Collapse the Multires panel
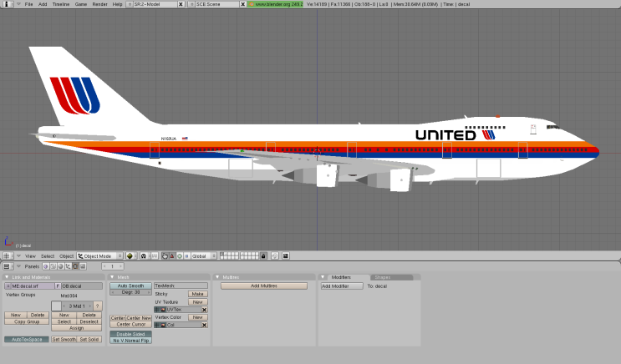Image resolution: width=621 pixels, height=364 pixels. [217, 277]
